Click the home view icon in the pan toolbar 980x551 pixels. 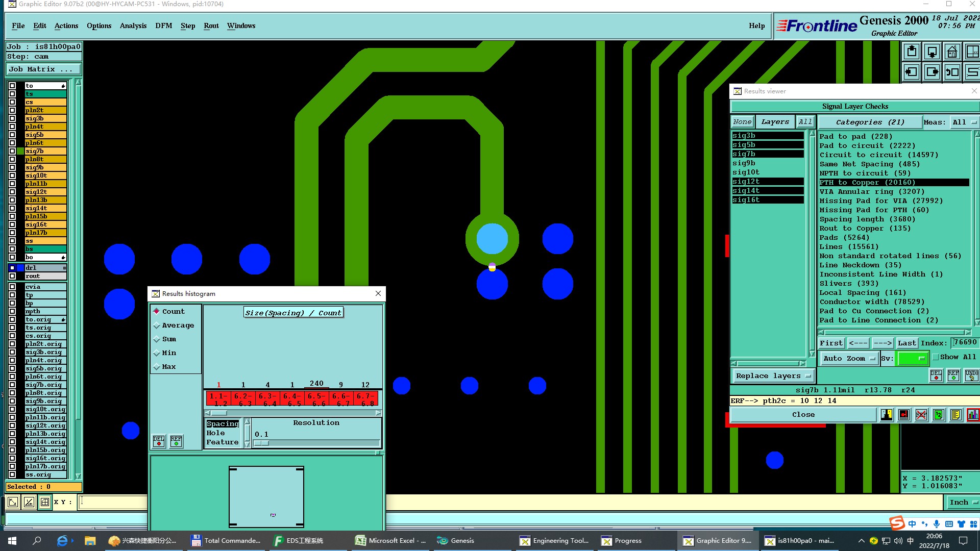[952, 52]
